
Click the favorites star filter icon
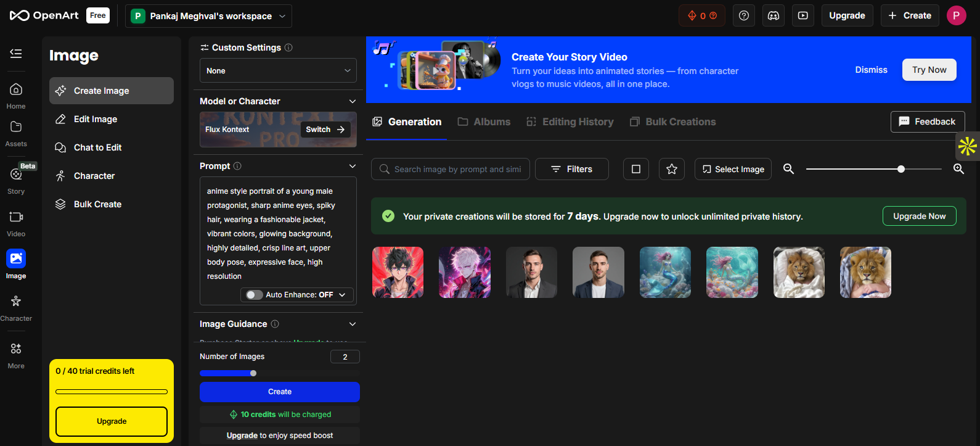pyautogui.click(x=672, y=169)
